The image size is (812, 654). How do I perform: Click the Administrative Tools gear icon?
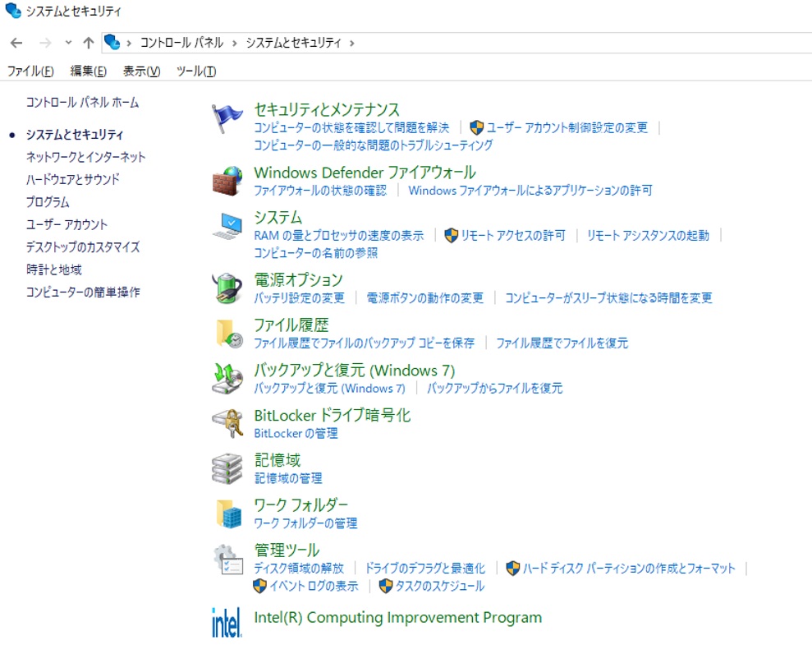tap(228, 560)
